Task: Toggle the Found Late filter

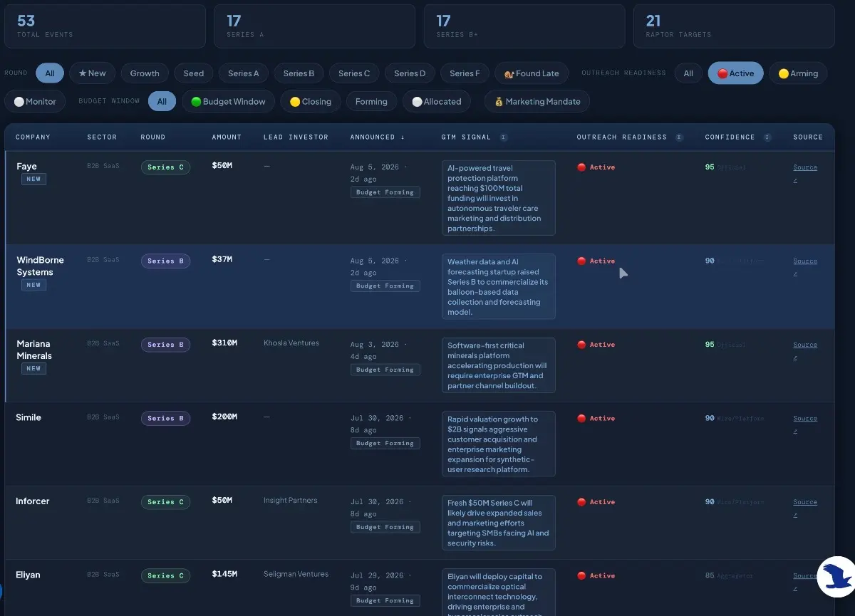Action: click(x=532, y=73)
